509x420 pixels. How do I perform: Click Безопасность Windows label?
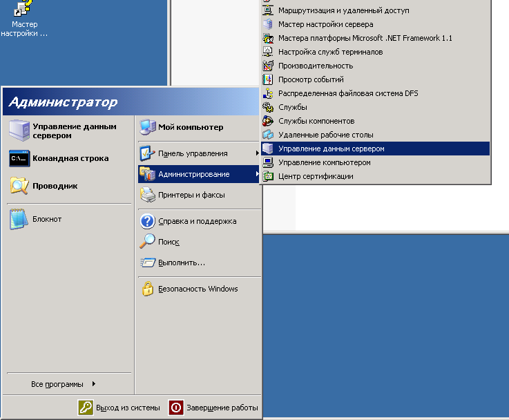point(198,289)
